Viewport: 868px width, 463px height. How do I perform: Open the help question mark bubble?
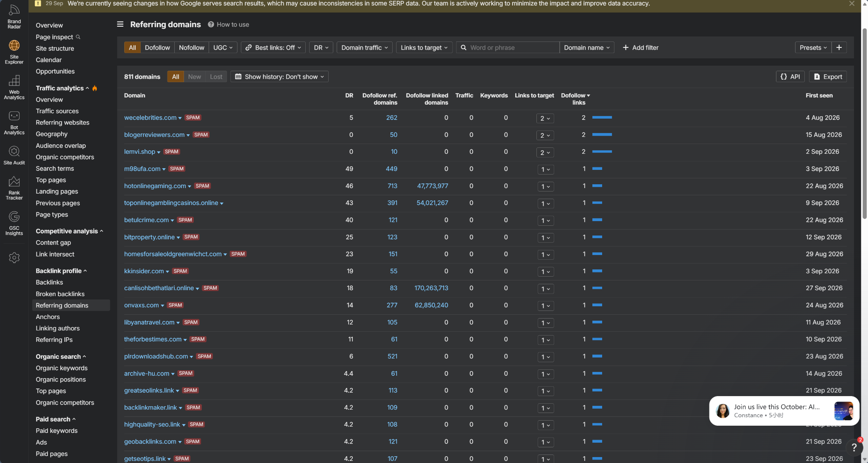854,447
